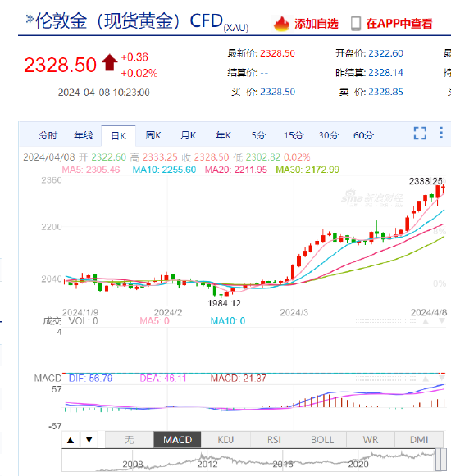Screen dimensions: 451x476
Task: Select the DMI indicator button
Action: click(x=419, y=440)
